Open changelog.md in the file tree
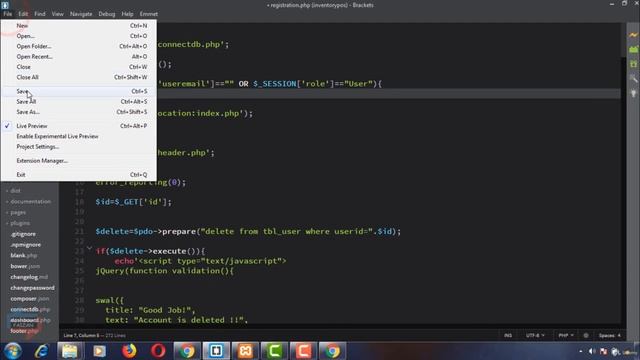The image size is (640, 360). (29, 277)
